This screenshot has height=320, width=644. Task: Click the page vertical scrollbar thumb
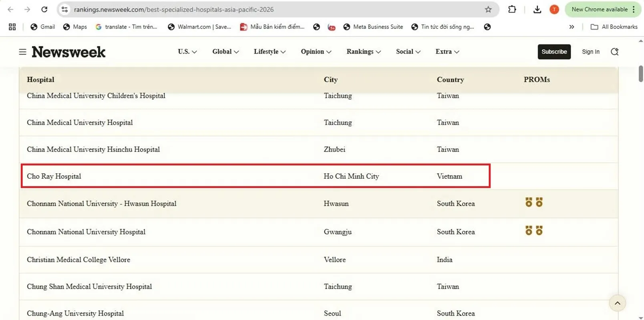641,74
